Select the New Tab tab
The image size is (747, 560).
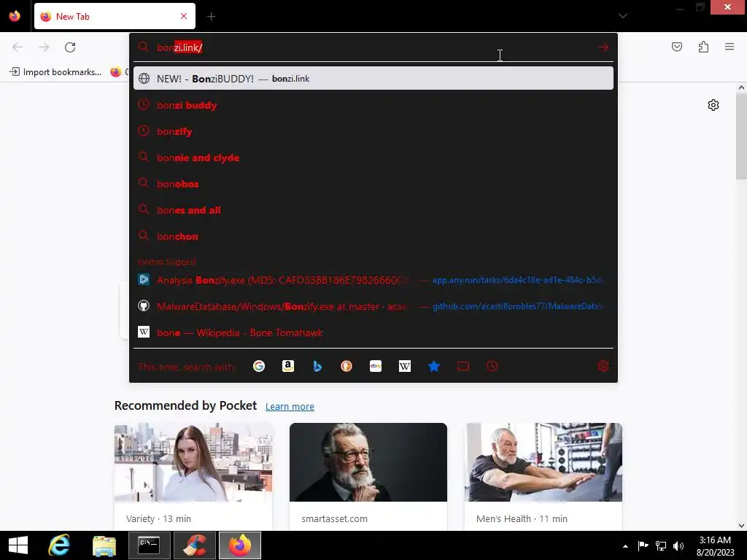[115, 16]
